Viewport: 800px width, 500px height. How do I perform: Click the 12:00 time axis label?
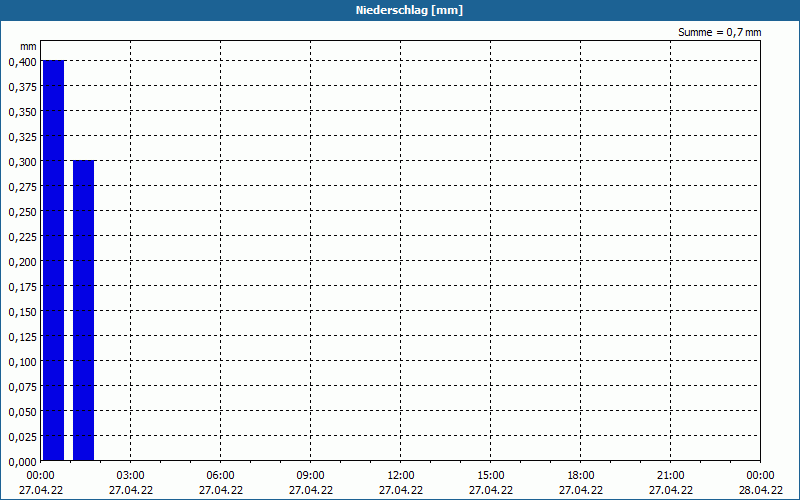click(401, 475)
